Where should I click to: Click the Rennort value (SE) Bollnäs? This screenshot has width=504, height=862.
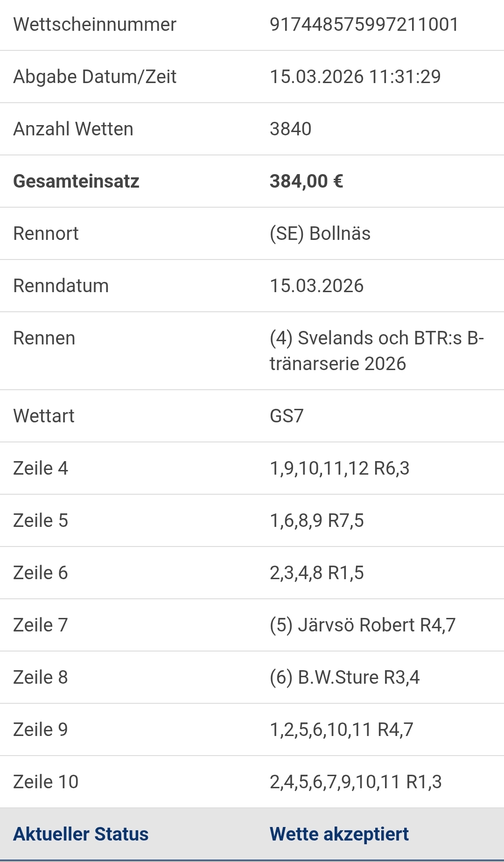tap(320, 234)
